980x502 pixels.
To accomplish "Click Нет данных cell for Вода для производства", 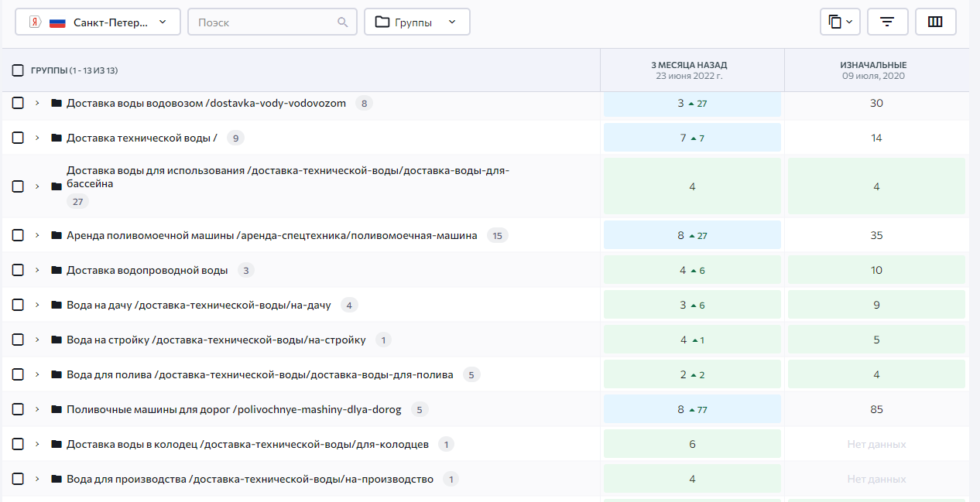I will (x=876, y=479).
